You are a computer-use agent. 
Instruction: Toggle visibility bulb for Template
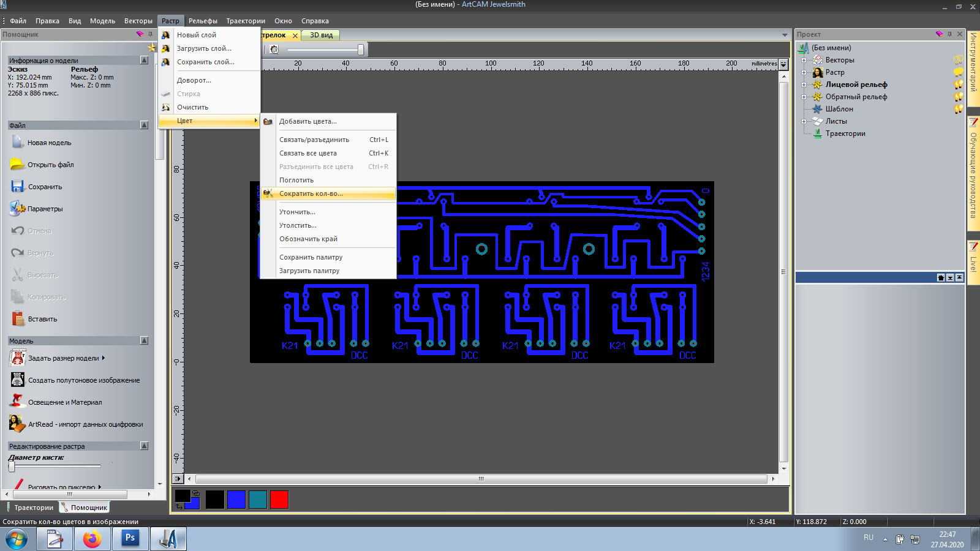pos(958,109)
